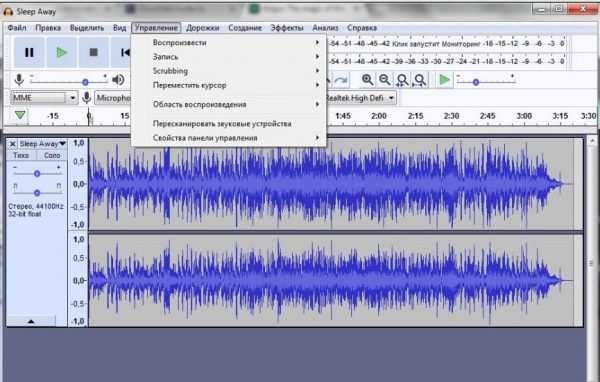Viewport: 600px width, 382px height.
Task: Click the playback speaker volume icon
Action: click(118, 80)
